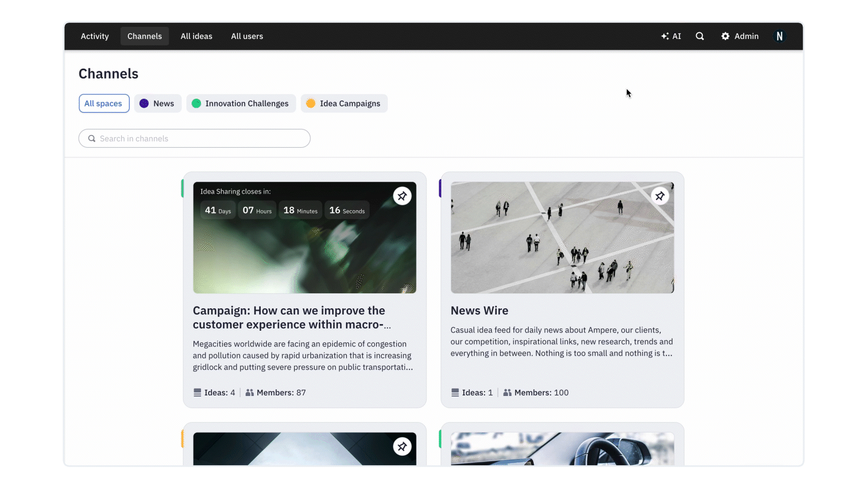Click the Casual idea feed description text
The width and height of the screenshot is (868, 488).
point(562,341)
